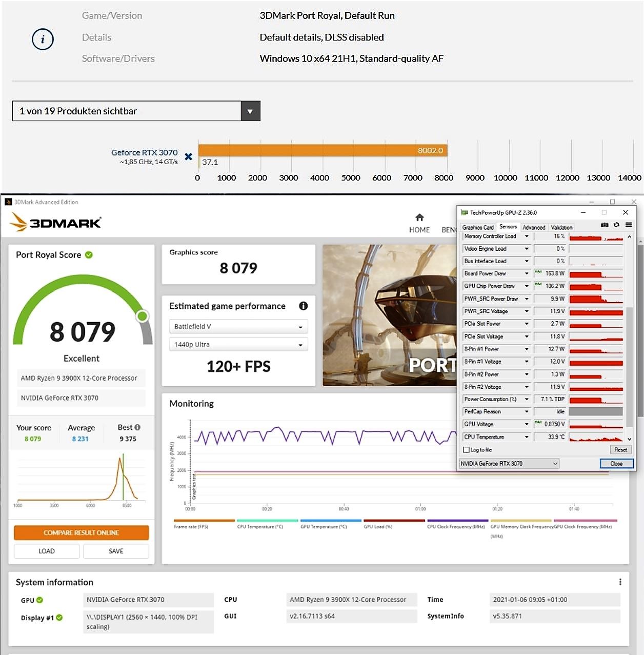Click the Board Power Draw graph in GPU-Z
This screenshot has width=644, height=655.
pyautogui.click(x=596, y=274)
